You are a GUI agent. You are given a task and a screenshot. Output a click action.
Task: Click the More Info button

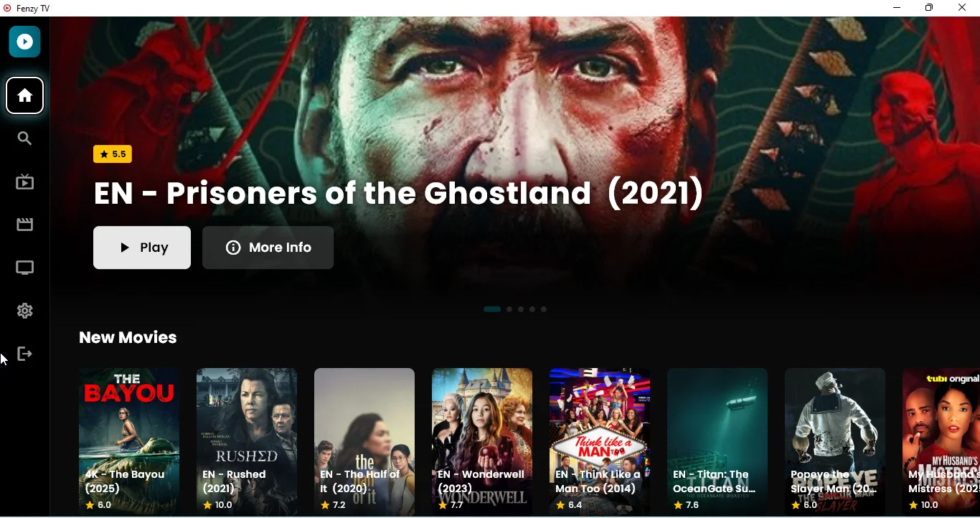(x=268, y=248)
